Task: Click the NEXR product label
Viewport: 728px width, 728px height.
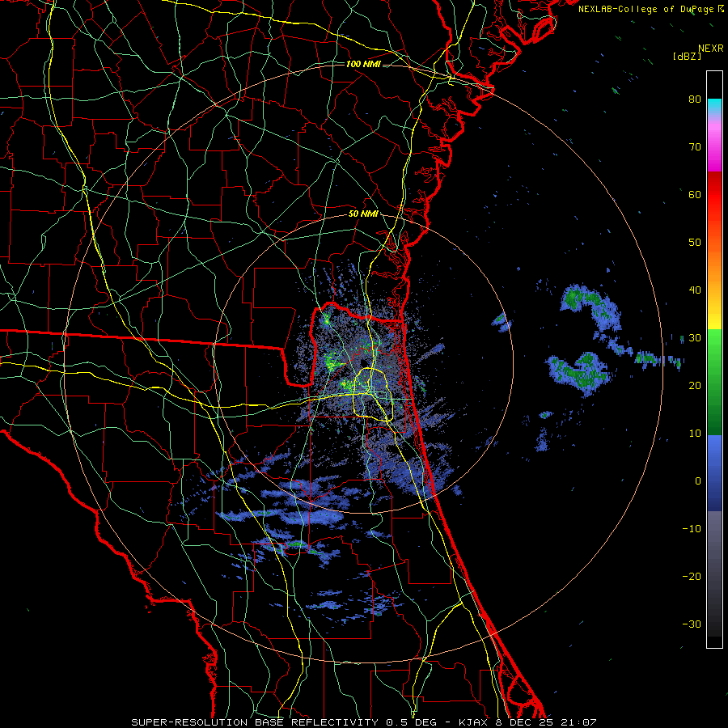Action: click(x=710, y=49)
